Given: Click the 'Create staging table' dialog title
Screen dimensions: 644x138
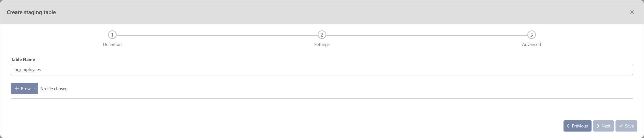Looking at the screenshot, I should tap(31, 12).
